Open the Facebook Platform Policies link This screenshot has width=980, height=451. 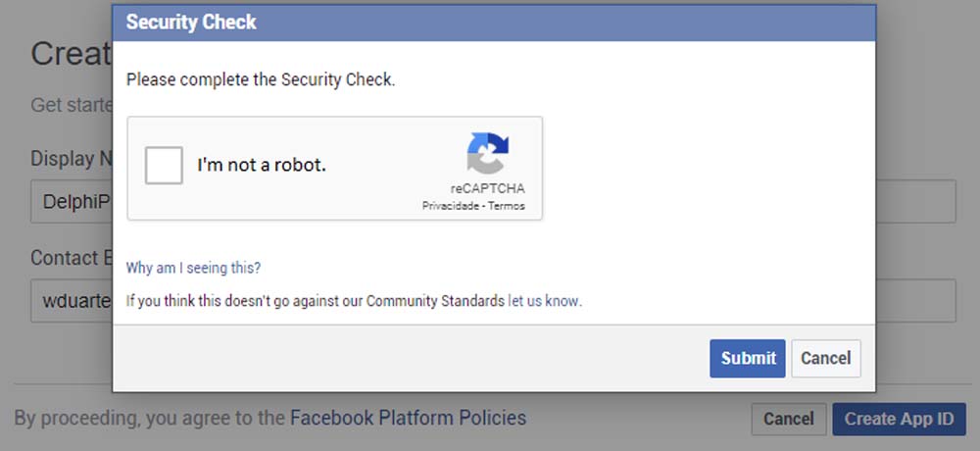(x=408, y=418)
